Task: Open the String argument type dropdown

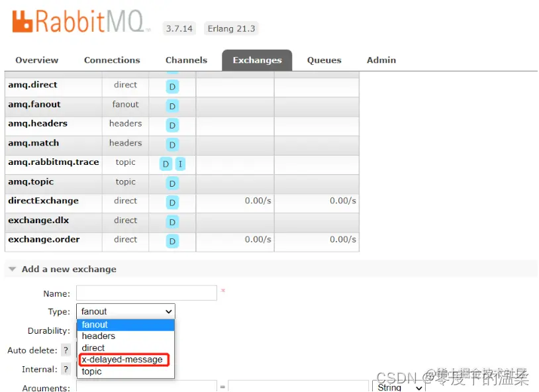Action: (x=399, y=387)
